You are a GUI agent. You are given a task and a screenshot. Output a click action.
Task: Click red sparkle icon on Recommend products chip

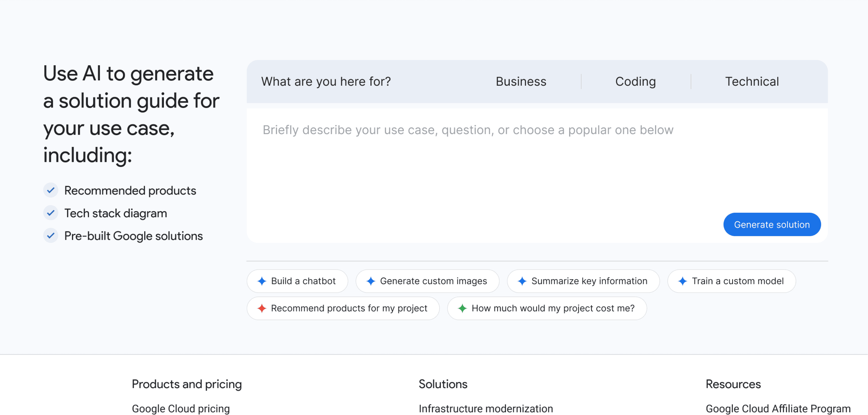click(262, 308)
